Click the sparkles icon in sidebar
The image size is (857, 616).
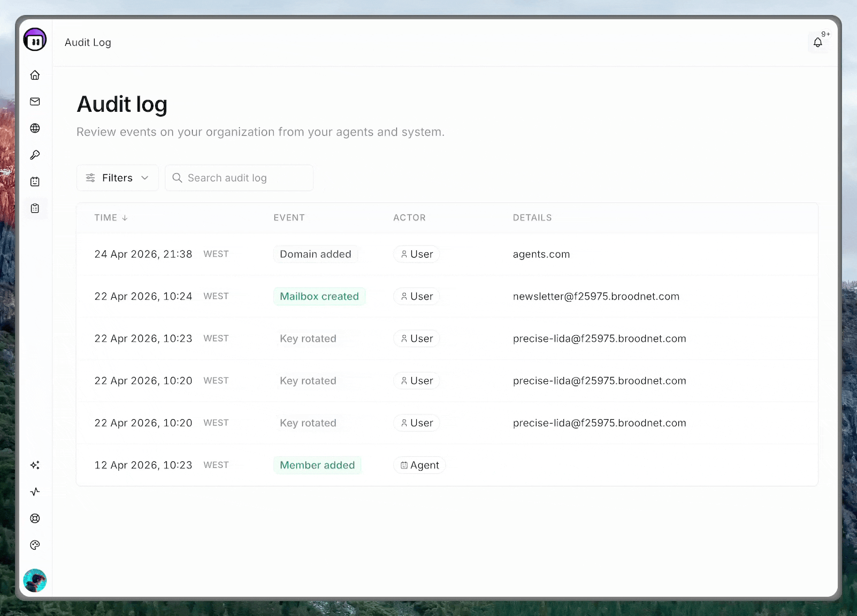point(35,465)
